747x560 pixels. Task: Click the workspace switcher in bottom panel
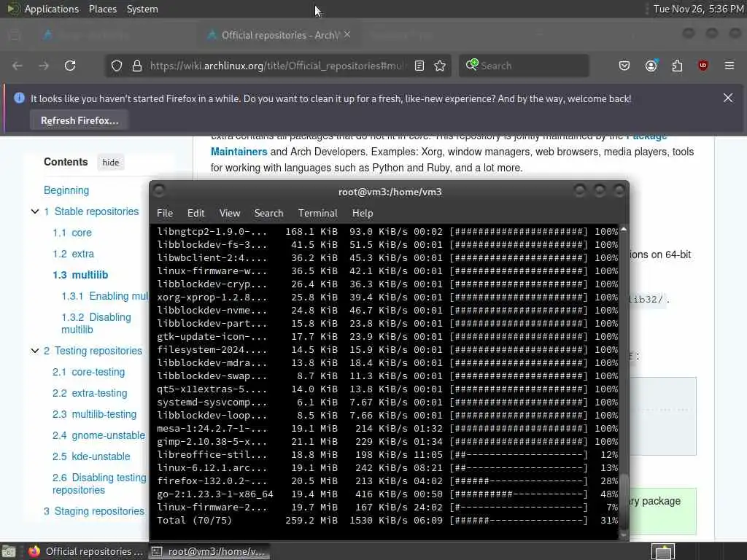pos(663,551)
